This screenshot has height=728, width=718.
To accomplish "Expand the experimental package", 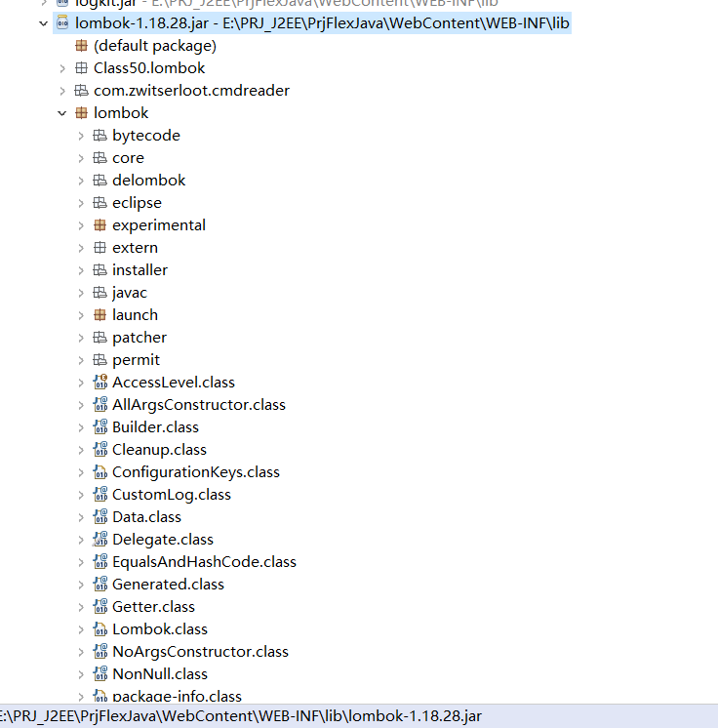I will (81, 225).
